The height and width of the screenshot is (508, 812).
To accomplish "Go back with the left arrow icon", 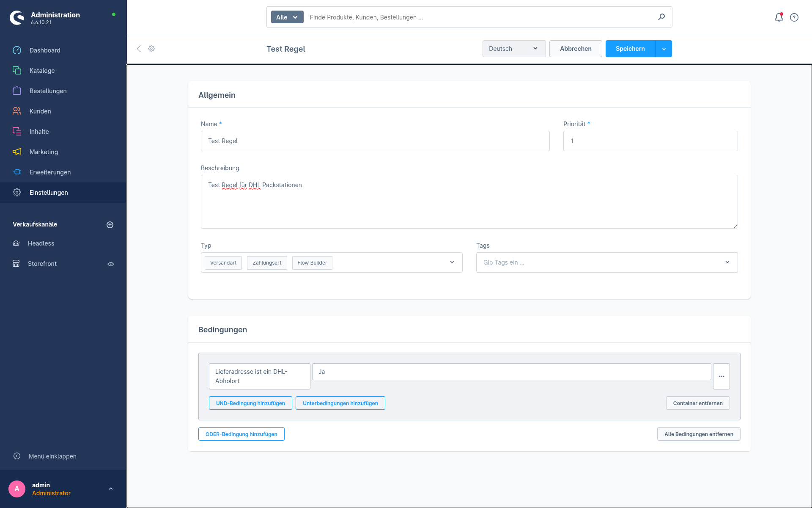I will (139, 49).
